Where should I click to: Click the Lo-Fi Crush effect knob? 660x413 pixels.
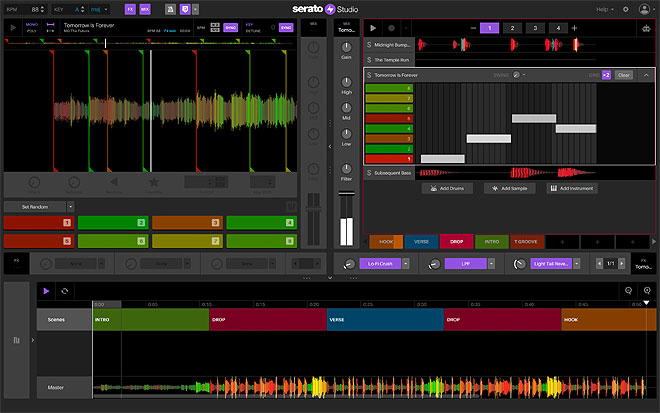click(x=349, y=264)
